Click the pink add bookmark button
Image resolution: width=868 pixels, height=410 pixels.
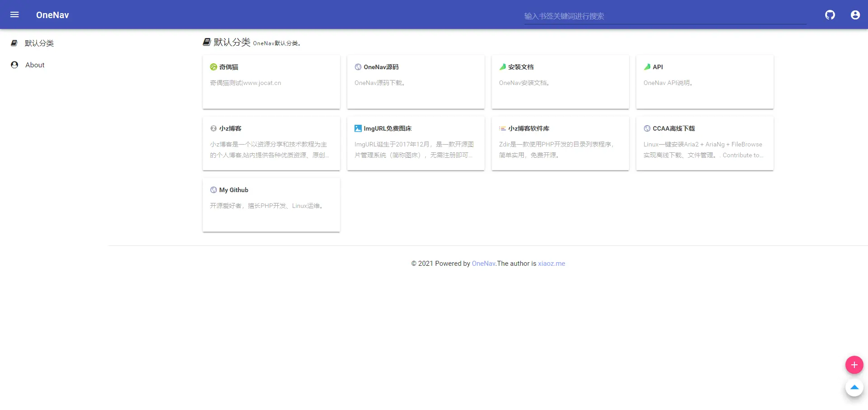pos(854,365)
